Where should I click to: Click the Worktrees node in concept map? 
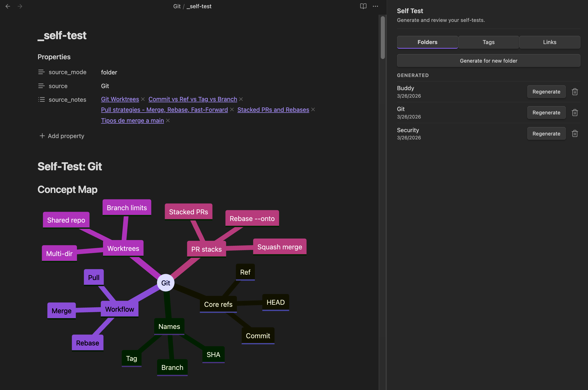(123, 248)
